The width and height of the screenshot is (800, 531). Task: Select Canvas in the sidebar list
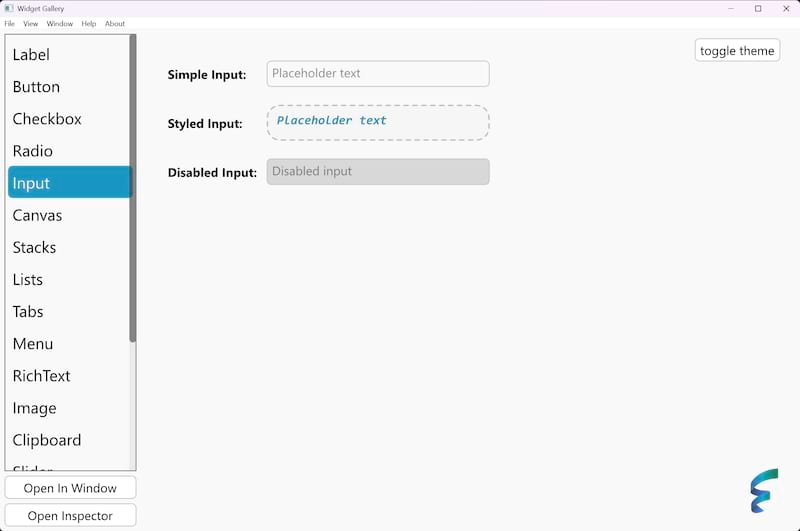[x=37, y=216]
